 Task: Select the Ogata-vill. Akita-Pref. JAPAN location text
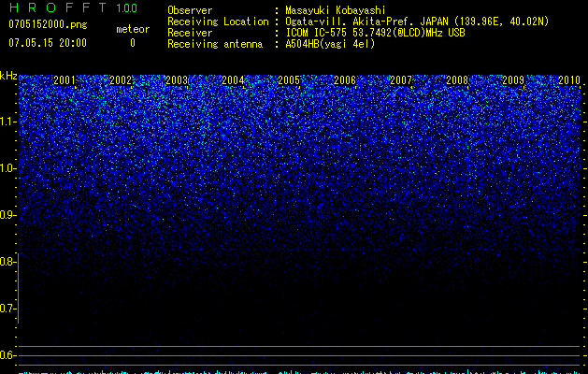point(417,22)
